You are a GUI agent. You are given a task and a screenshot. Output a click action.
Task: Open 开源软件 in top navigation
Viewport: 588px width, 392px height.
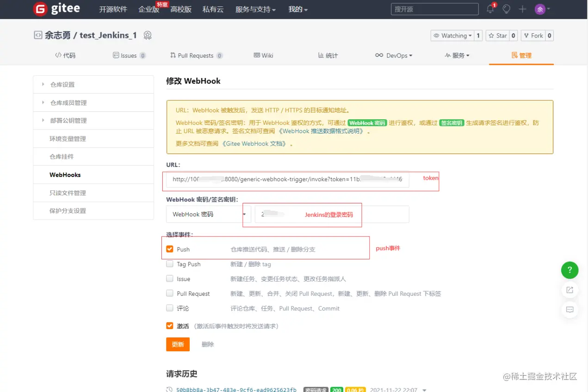coord(113,9)
